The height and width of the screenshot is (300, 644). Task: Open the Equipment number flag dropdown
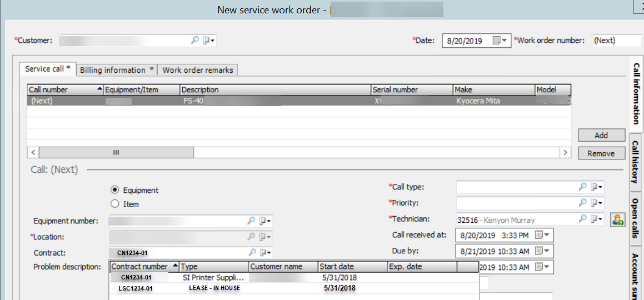(x=265, y=221)
